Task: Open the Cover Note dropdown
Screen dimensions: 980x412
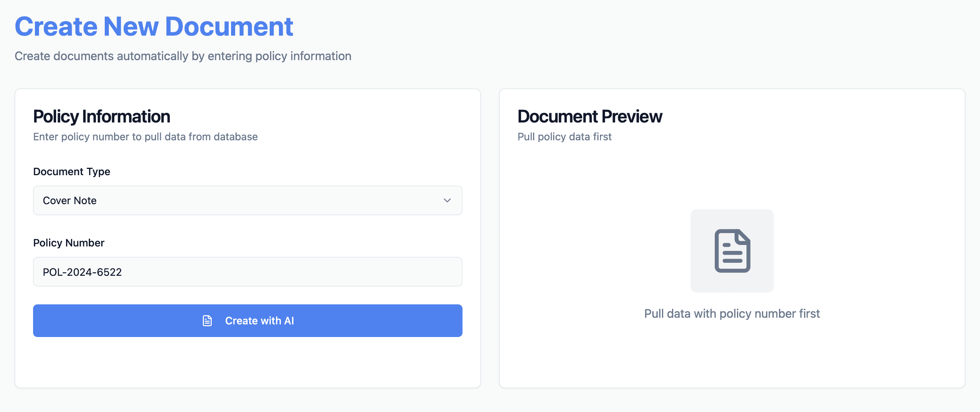Action: (x=247, y=200)
